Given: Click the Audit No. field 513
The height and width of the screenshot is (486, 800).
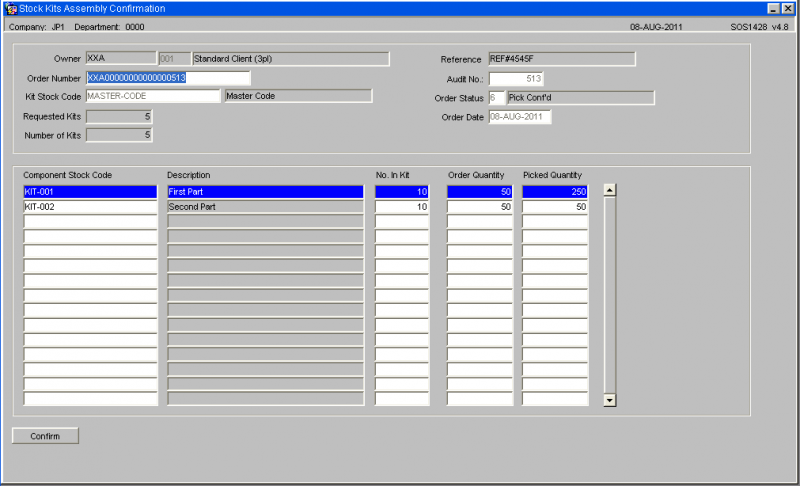Looking at the screenshot, I should tap(516, 79).
